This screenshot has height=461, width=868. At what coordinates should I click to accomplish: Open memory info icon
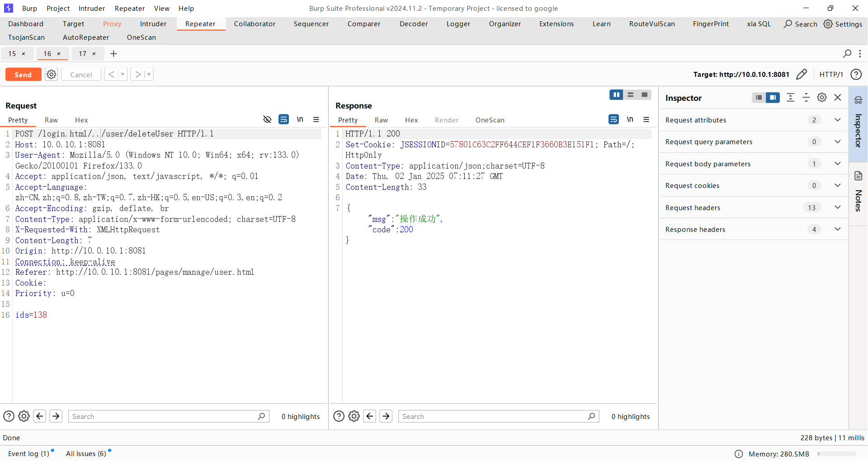pos(739,454)
